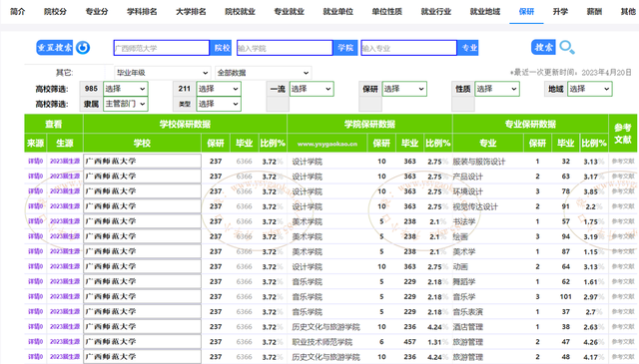Viewport: 639px width, 364px height.
Task: Click 职业技术师范学院 college cell
Action: (321, 342)
